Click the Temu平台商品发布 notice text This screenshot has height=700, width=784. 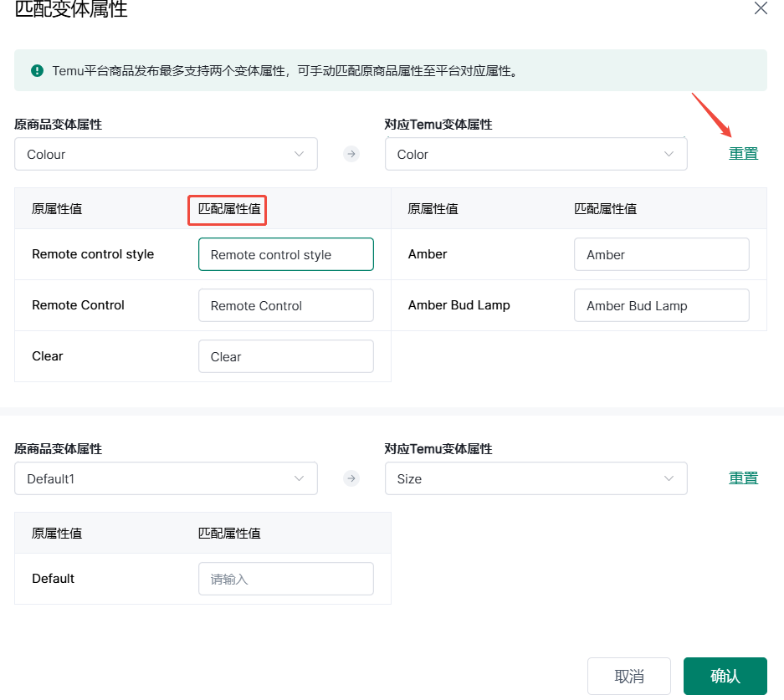point(285,71)
